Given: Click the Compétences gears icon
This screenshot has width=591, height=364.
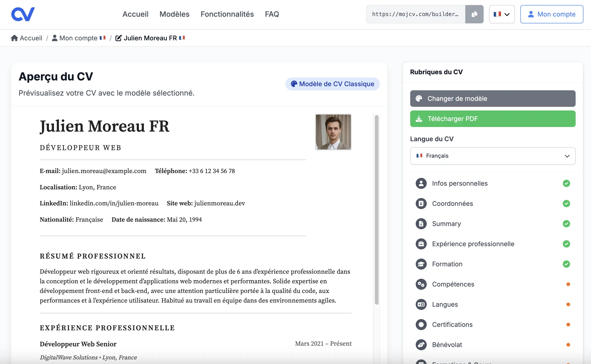Looking at the screenshot, I should tap(421, 284).
